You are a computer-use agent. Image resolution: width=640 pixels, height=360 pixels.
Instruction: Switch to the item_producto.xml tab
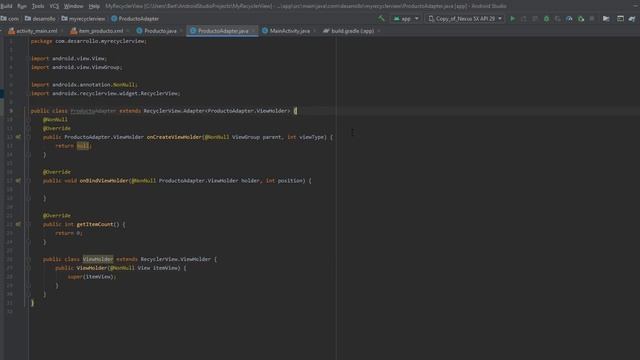pos(100,31)
